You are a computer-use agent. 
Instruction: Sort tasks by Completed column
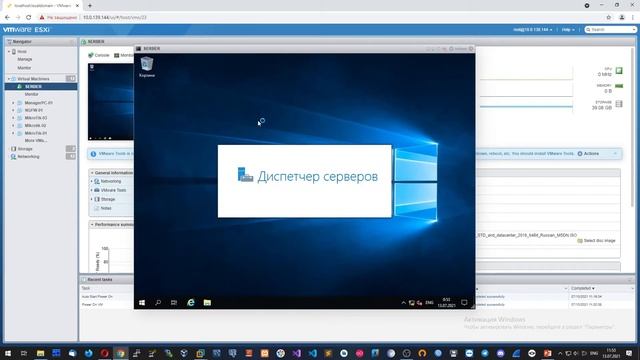[582, 288]
